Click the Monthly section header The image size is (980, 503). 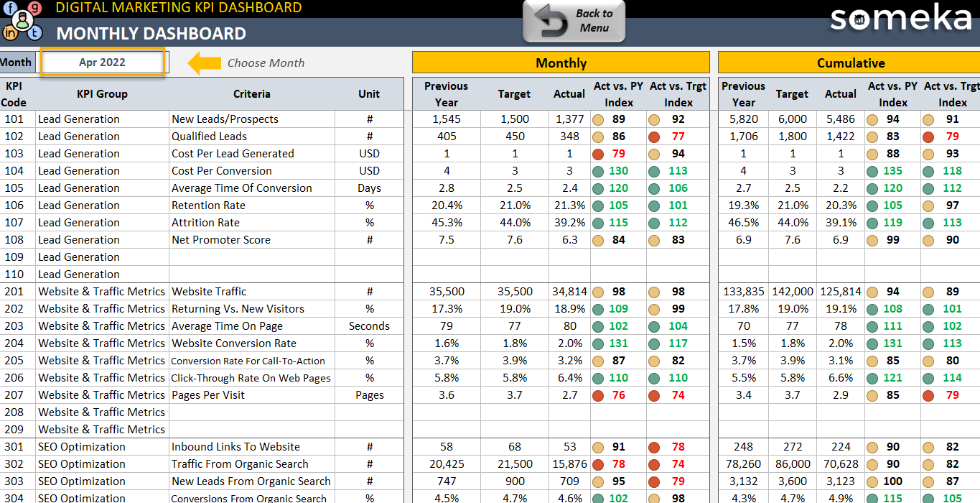(x=561, y=63)
